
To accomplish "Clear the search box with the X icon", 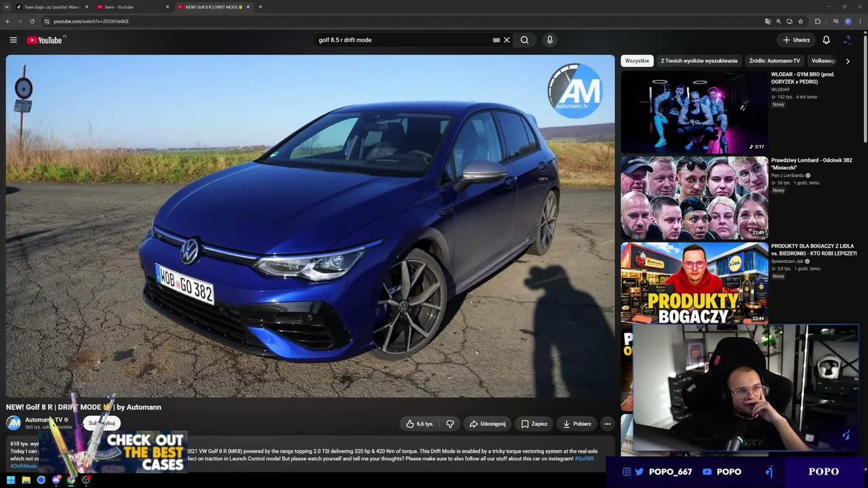I will click(507, 40).
